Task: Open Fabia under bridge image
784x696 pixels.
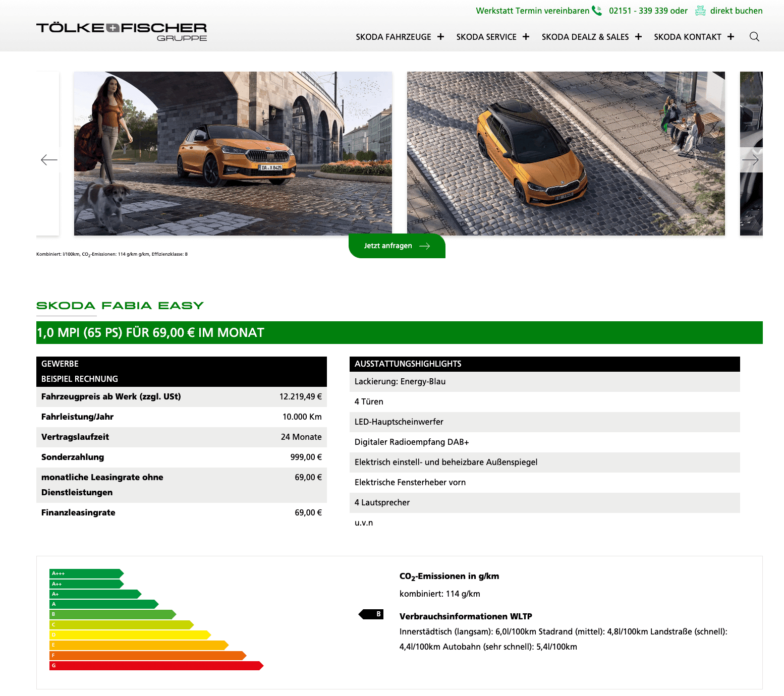Action: point(233,153)
